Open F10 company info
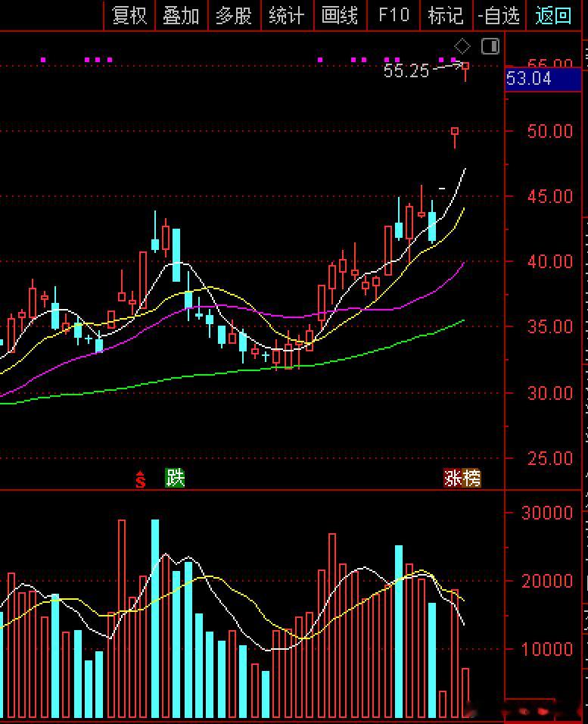The image size is (588, 724). point(394,16)
